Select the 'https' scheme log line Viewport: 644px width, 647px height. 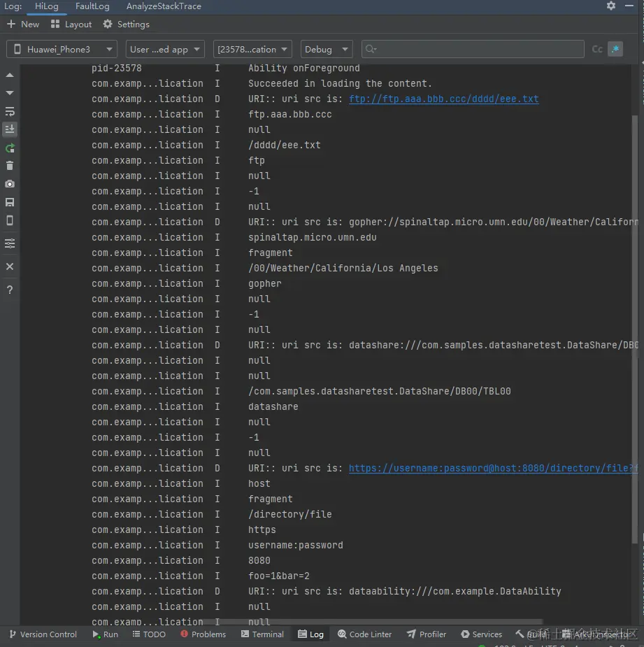pos(262,530)
